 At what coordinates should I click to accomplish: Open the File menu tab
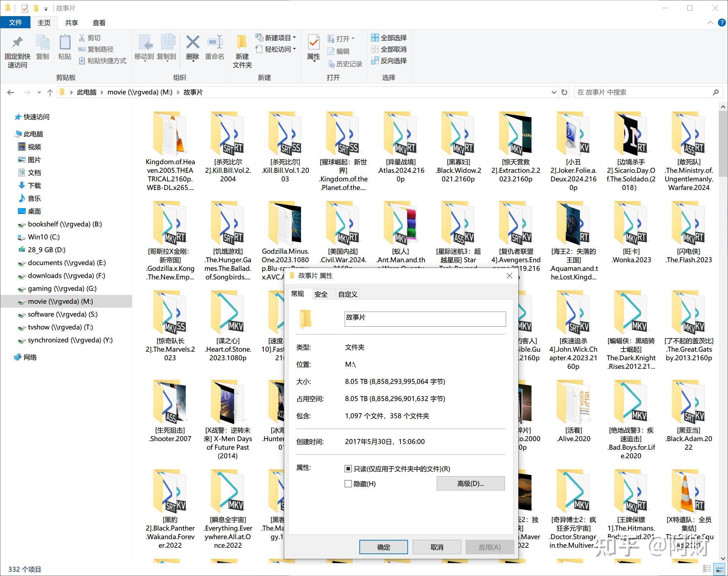15,23
